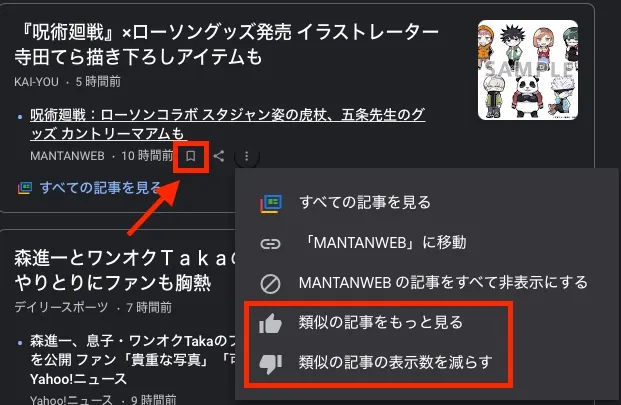Viewport: 621px width, 405px height.
Task: Click the blocked circle icon in menu
Action: [x=270, y=283]
